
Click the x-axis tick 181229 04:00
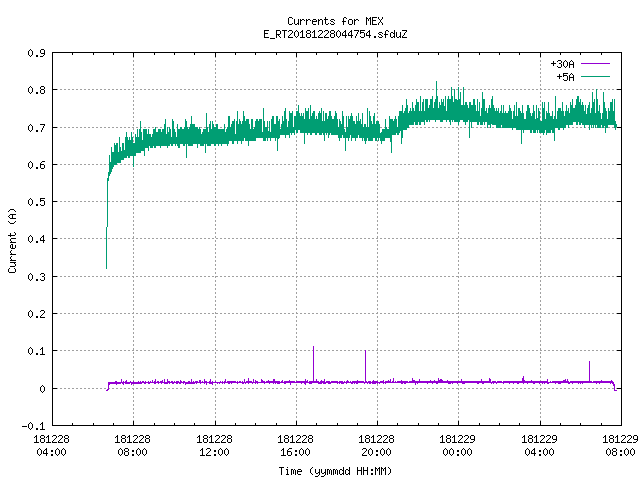[x=539, y=445]
